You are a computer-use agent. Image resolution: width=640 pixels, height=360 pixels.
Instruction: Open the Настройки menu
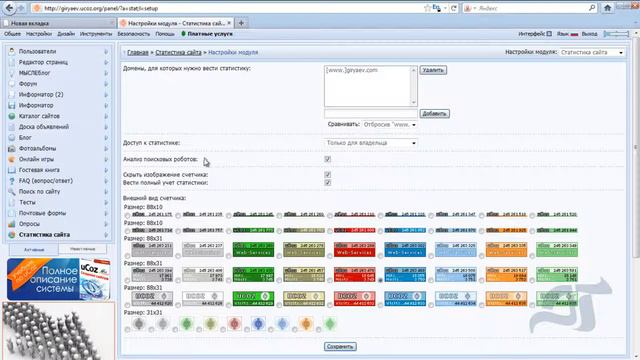39,34
